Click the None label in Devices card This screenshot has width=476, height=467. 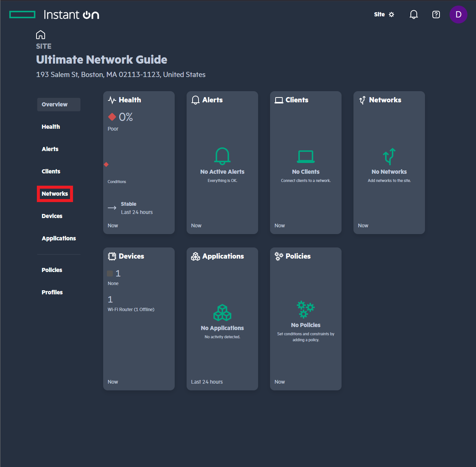pos(113,284)
